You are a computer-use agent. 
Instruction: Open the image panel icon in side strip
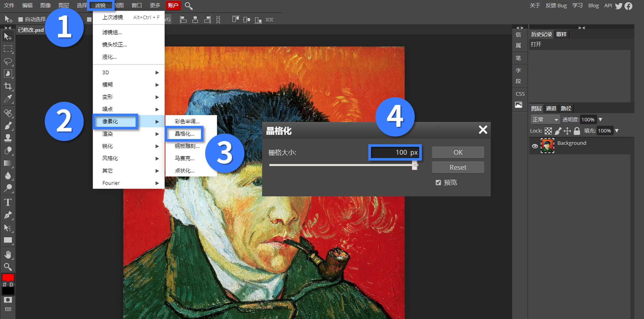[x=519, y=105]
